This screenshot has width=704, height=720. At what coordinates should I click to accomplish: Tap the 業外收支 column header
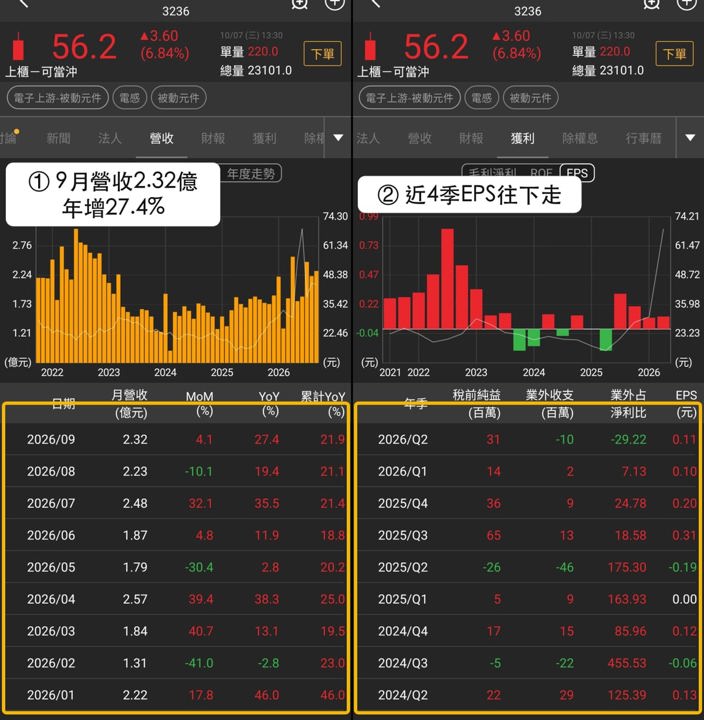point(550,404)
